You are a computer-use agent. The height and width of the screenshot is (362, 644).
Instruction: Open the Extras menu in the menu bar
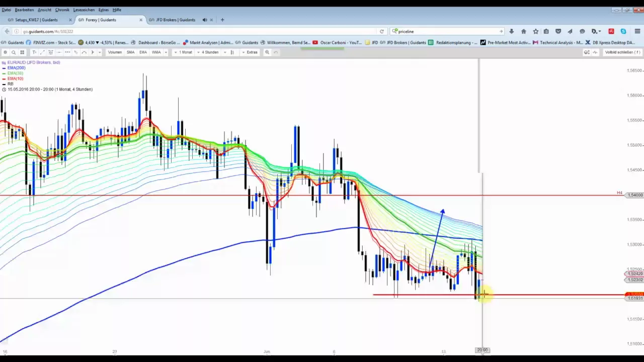click(104, 10)
